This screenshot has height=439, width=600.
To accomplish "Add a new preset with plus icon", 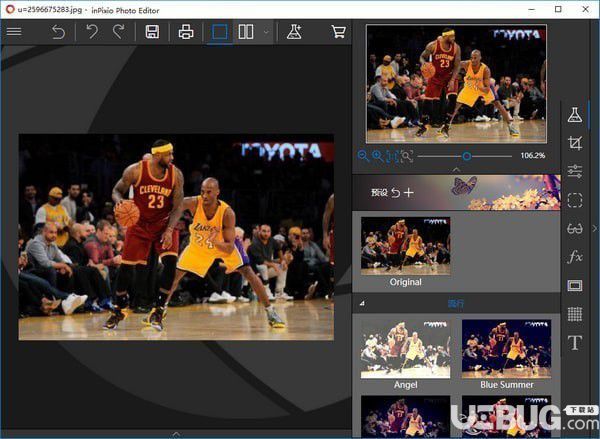I will 409,192.
